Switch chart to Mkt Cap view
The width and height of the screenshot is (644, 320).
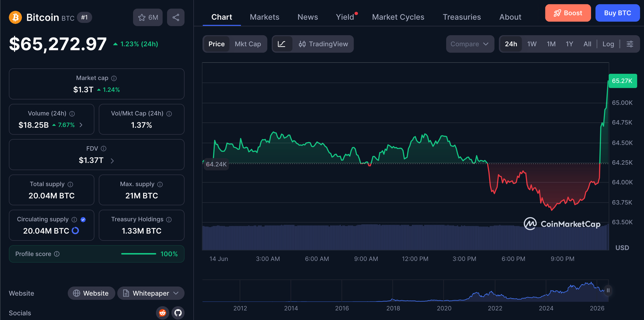pyautogui.click(x=248, y=44)
